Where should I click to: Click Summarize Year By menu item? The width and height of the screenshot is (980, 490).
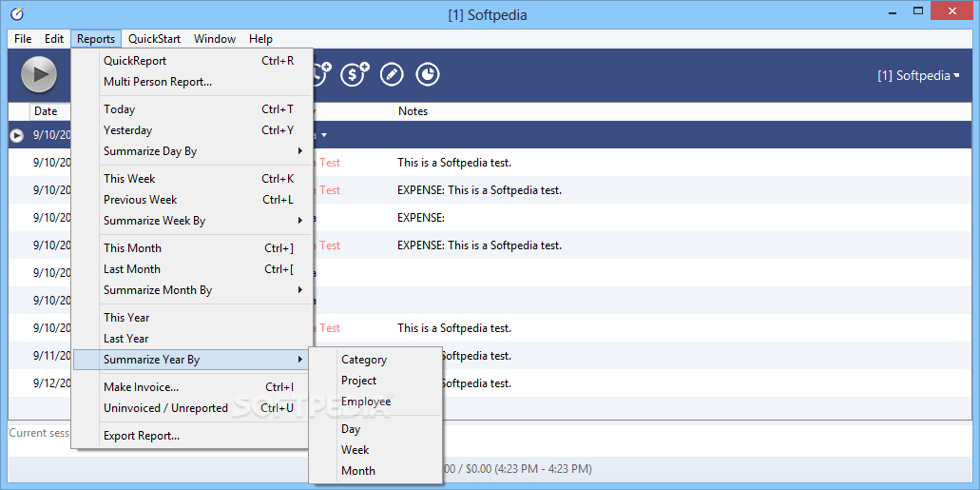(x=192, y=360)
